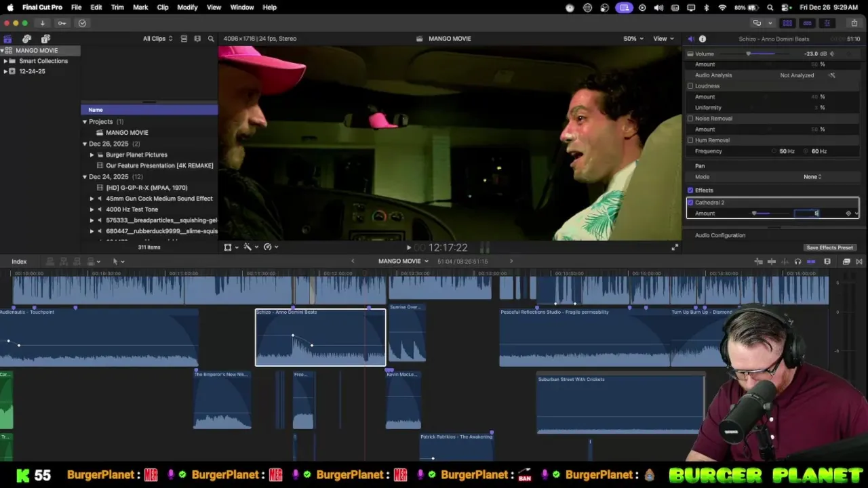Open the transitions browser icon
868x488 pixels.
pyautogui.click(x=859, y=262)
